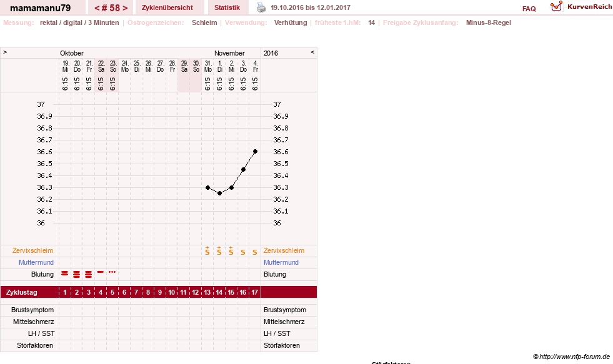Click the left Mittelschmerz row label
This screenshot has width=613, height=364.
(x=33, y=322)
